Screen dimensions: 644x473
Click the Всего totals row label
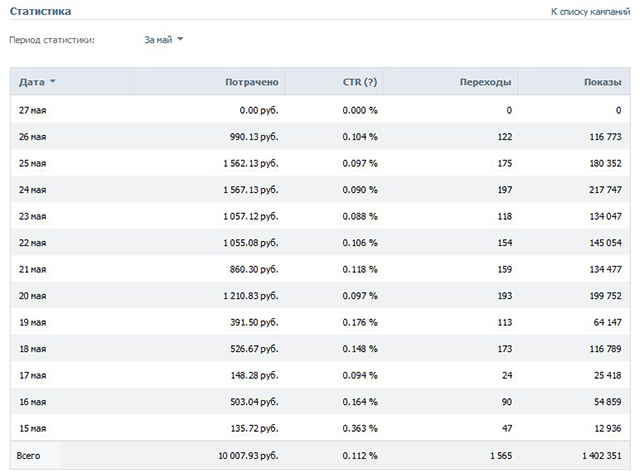point(28,455)
